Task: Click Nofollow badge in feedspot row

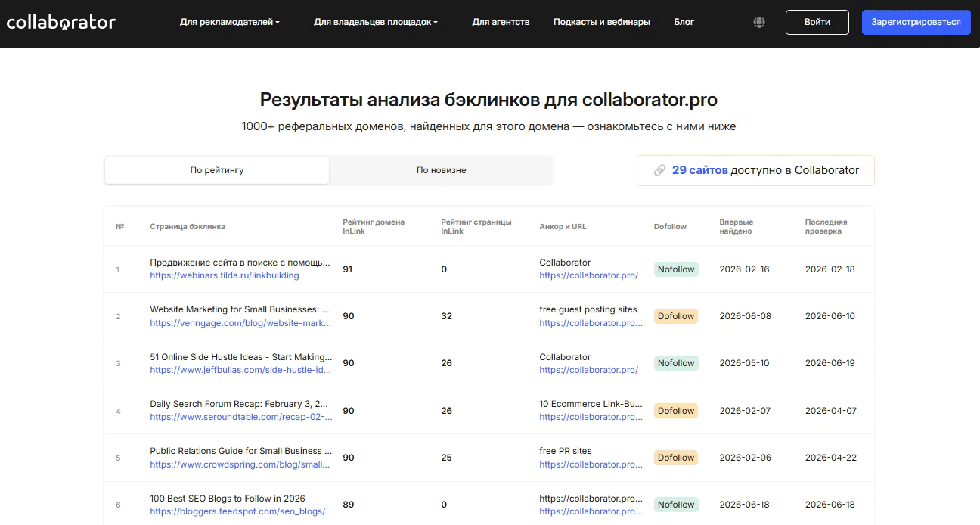Action: 676,505
